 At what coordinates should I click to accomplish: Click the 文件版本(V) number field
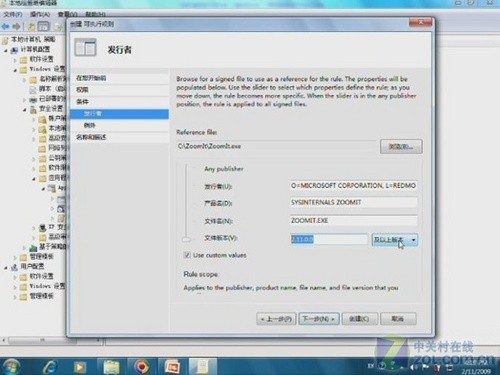(329, 239)
